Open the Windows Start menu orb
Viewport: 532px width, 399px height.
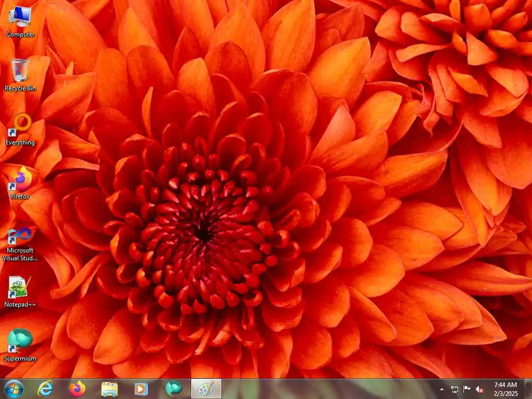click(x=14, y=389)
